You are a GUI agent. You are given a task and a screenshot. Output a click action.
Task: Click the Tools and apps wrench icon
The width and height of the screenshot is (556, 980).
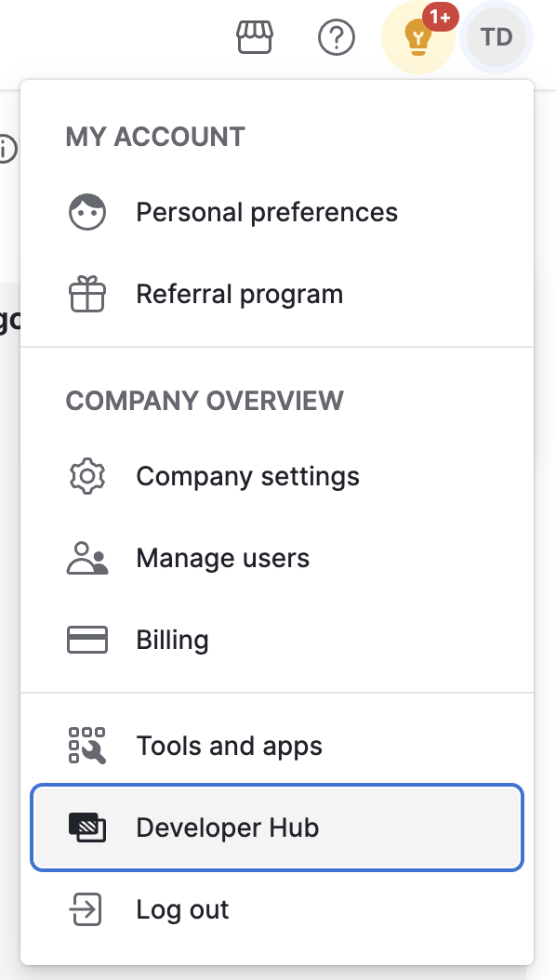(x=86, y=745)
